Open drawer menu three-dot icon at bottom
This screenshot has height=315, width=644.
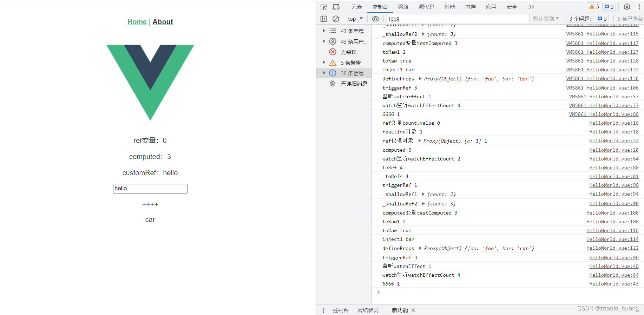(x=323, y=310)
